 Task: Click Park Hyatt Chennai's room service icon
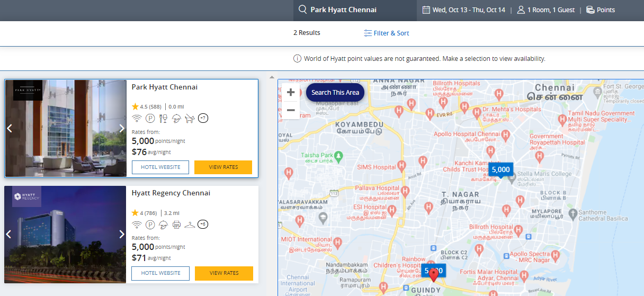(x=177, y=119)
